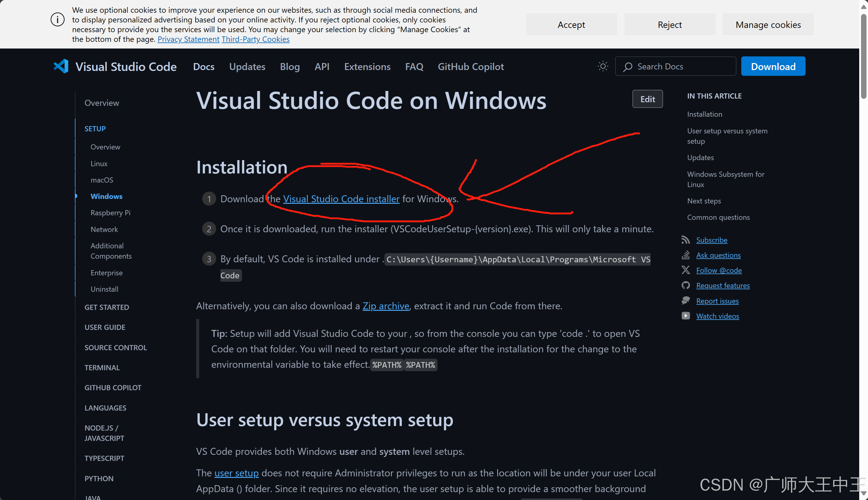Click the Visual Studio Code logo icon
Screen dimensions: 868x500
coord(61,66)
